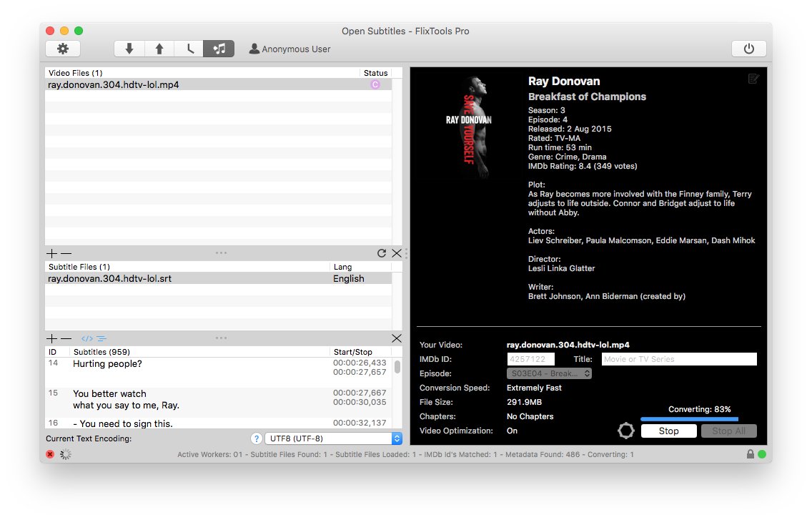
Task: Click the IMDb ID input field
Action: click(x=531, y=359)
